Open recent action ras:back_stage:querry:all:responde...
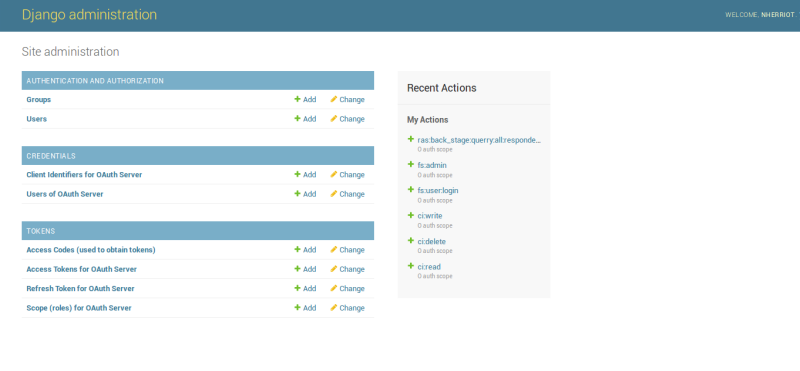 [x=479, y=140]
